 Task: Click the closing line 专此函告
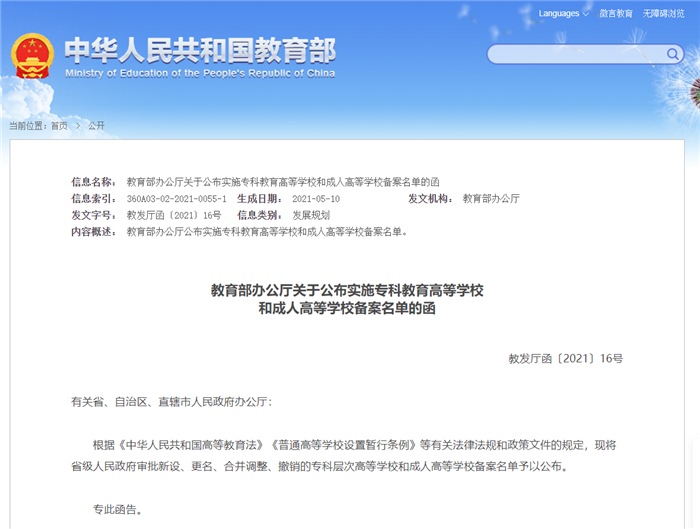117,509
